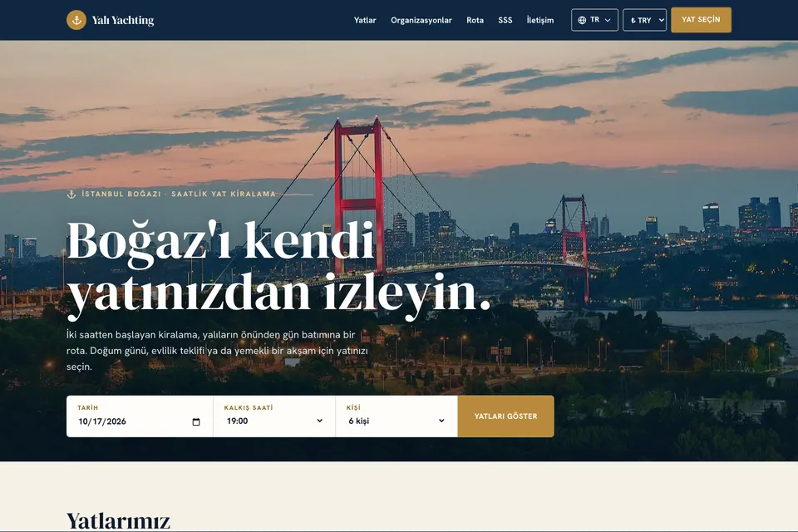Go to Organizasyonlar page
Screen dimensions: 798x532
coord(421,20)
